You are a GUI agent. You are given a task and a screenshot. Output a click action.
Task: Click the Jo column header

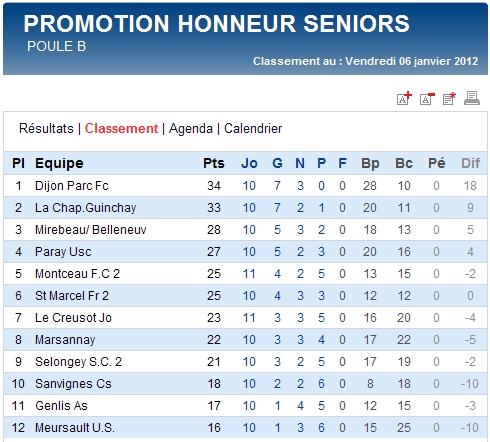pyautogui.click(x=249, y=163)
